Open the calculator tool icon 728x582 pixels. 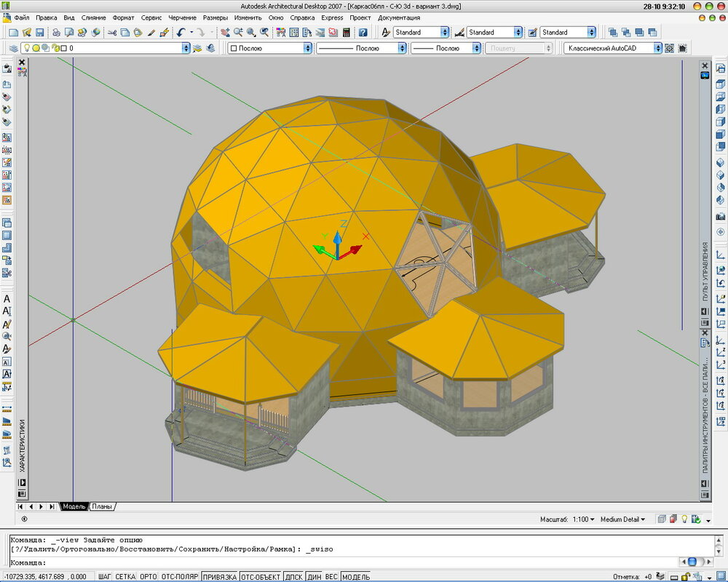coord(347,33)
